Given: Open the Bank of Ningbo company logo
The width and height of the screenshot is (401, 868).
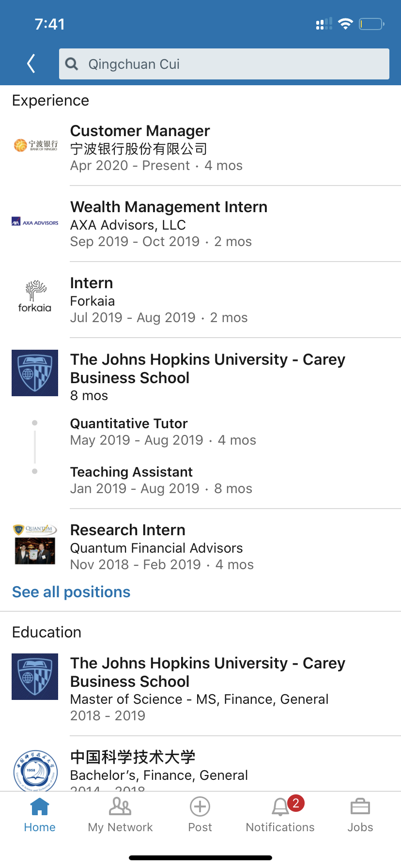Looking at the screenshot, I should tap(35, 145).
